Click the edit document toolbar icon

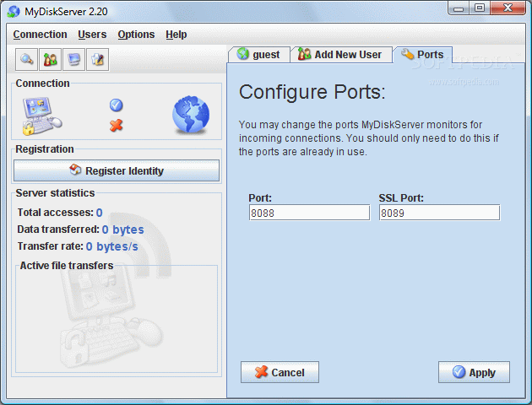coord(98,60)
